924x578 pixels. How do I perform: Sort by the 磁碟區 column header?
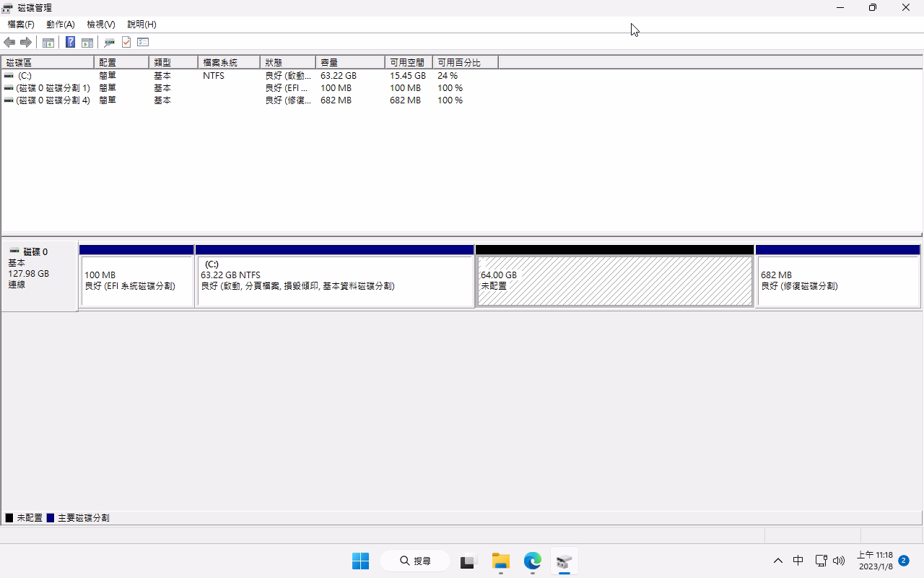[x=48, y=63]
